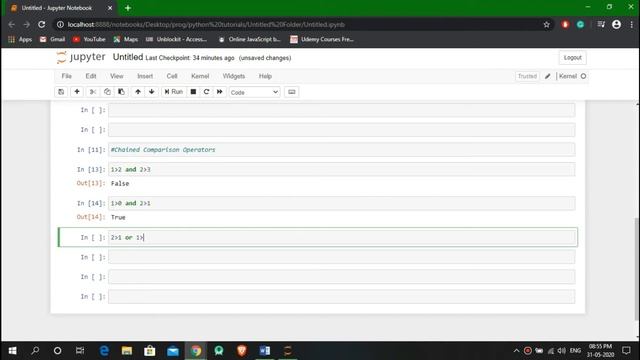Restart the kernel icon
The image size is (640, 360).
pyautogui.click(x=207, y=92)
